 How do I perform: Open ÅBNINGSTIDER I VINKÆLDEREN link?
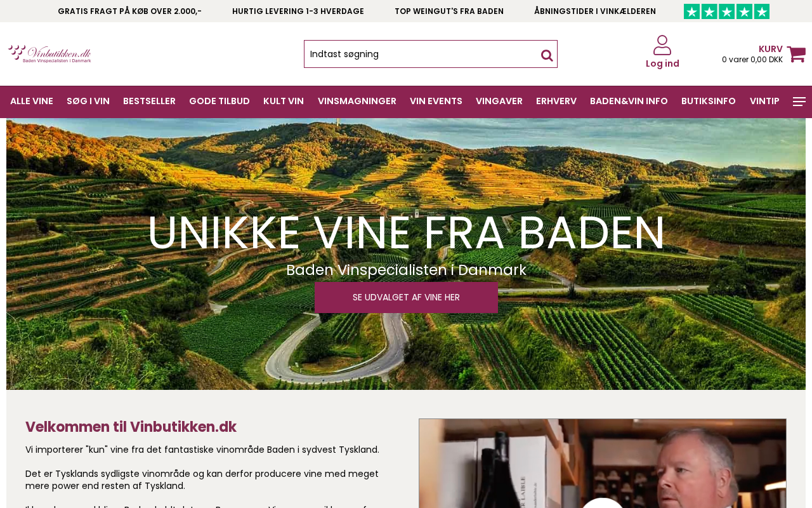click(x=595, y=11)
